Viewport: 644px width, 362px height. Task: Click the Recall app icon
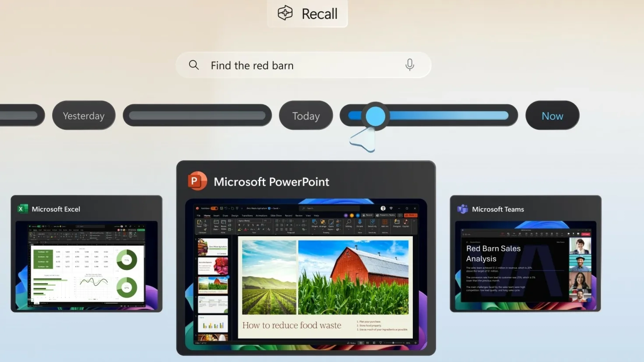click(x=285, y=13)
